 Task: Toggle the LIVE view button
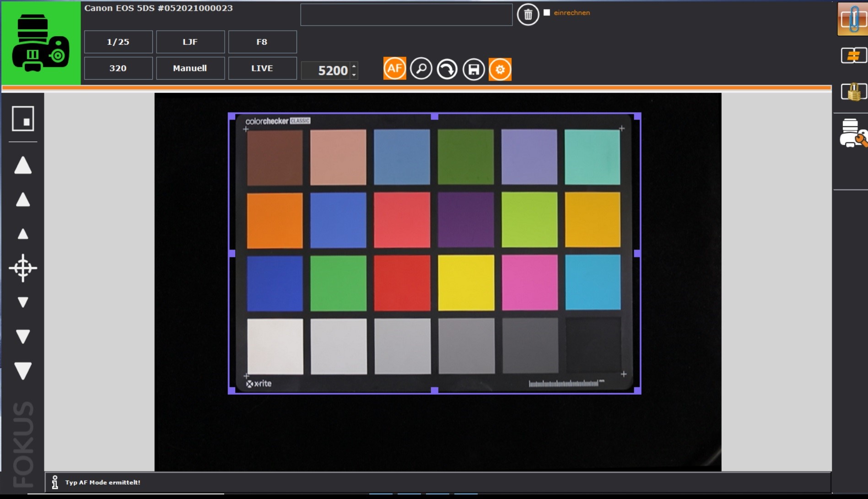coord(262,68)
